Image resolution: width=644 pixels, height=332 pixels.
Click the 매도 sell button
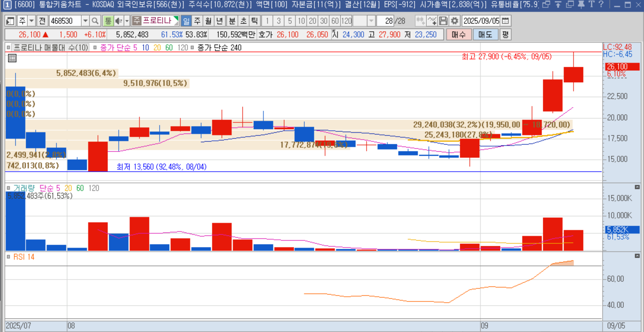pyautogui.click(x=485, y=34)
